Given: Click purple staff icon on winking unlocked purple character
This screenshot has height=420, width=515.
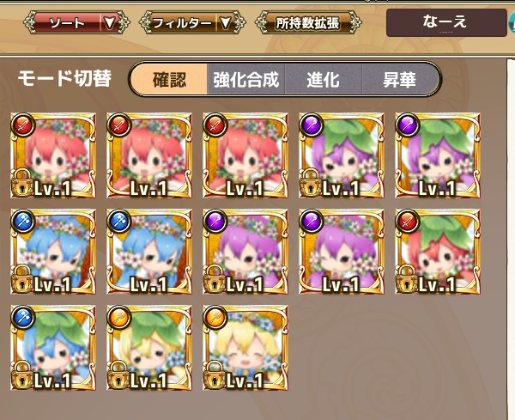Looking at the screenshot, I should [x=311, y=222].
